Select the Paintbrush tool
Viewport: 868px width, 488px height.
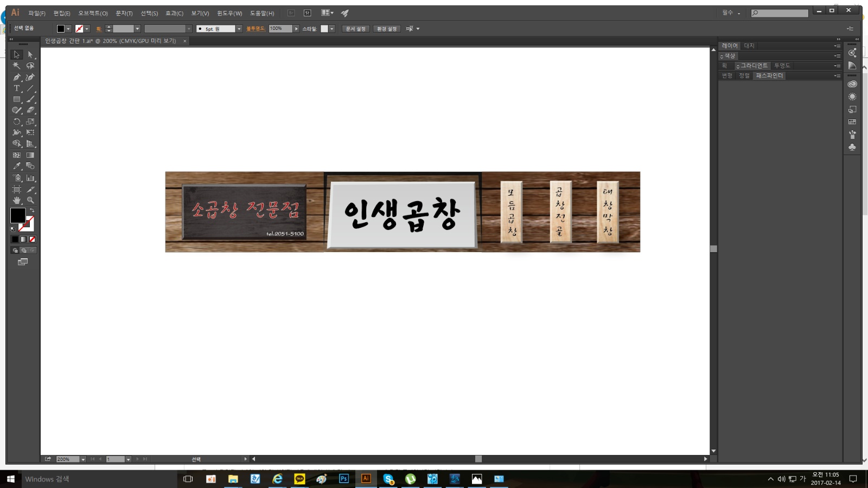pos(30,99)
